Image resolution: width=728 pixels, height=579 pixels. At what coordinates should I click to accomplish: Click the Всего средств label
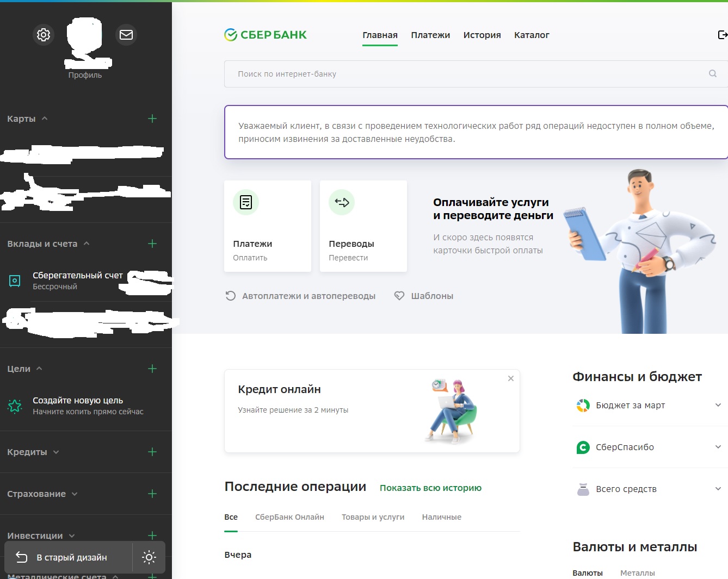pos(626,489)
